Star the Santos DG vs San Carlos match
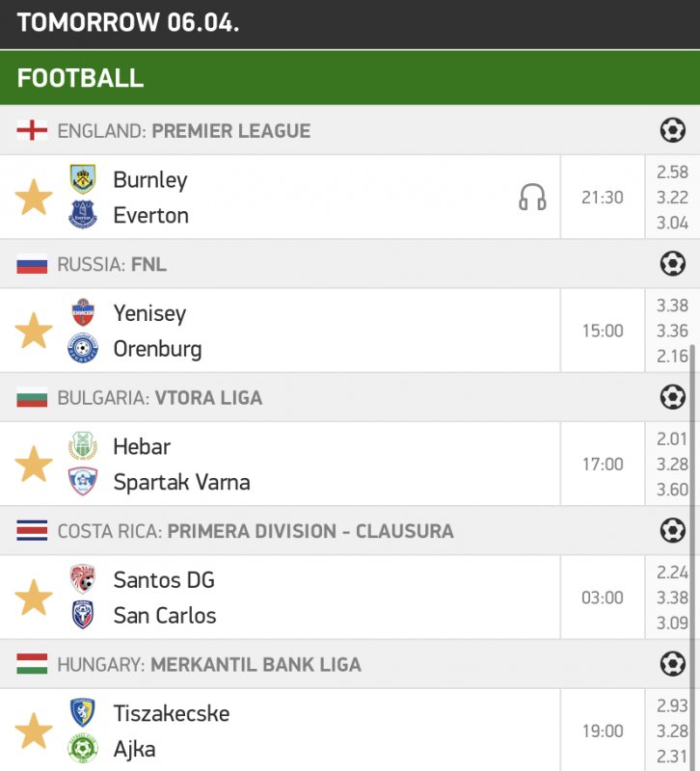This screenshot has width=700, height=771. pos(34,598)
